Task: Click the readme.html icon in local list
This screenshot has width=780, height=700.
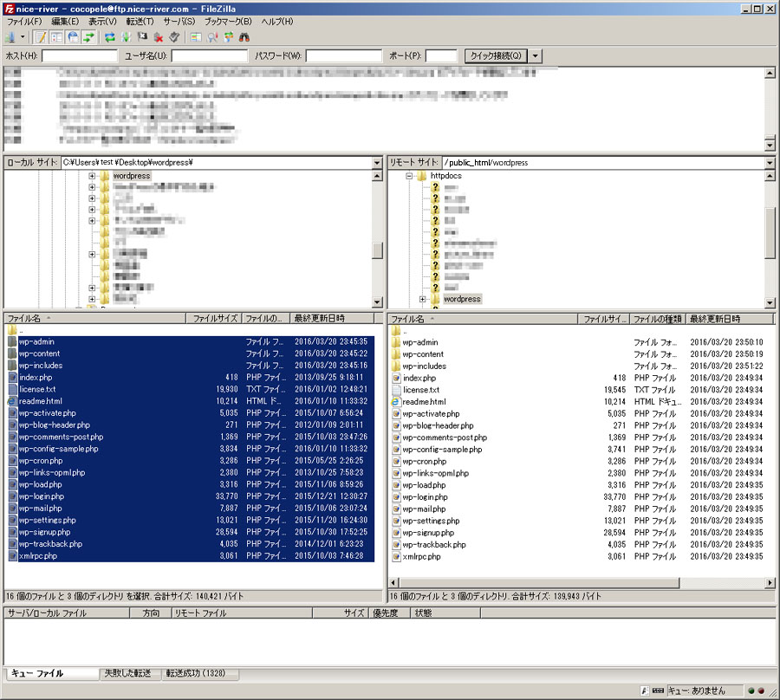Action: pos(12,401)
